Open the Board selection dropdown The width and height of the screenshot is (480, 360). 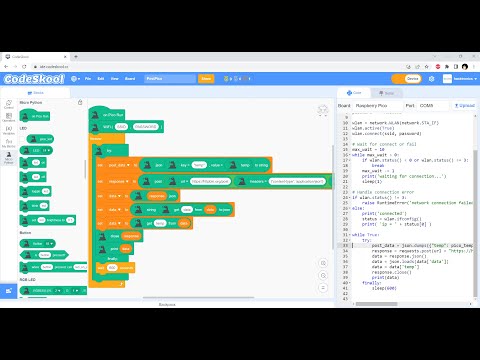(378, 106)
